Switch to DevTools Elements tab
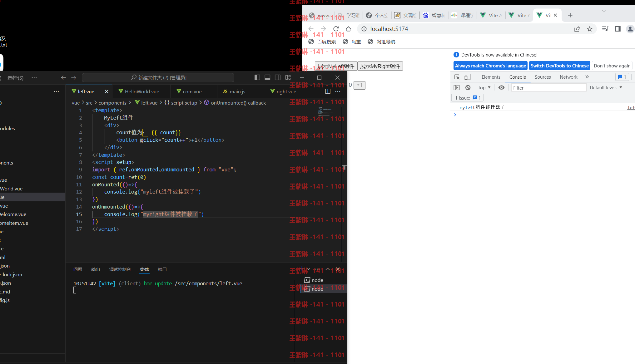The width and height of the screenshot is (635, 364). click(x=491, y=77)
